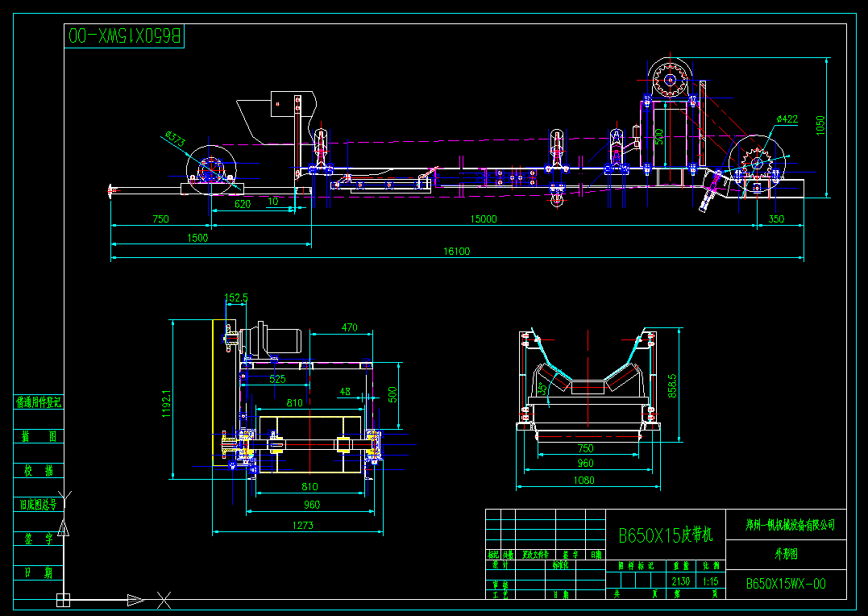Click the 图样标记 header
Image resolution: width=868 pixels, height=616 pixels.
point(636,565)
